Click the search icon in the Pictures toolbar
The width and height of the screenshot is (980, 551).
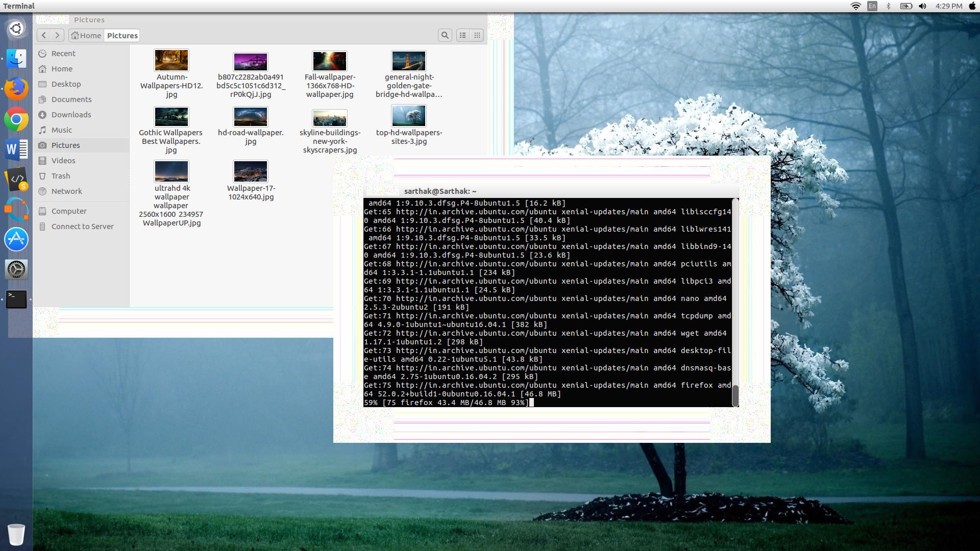pyautogui.click(x=446, y=35)
